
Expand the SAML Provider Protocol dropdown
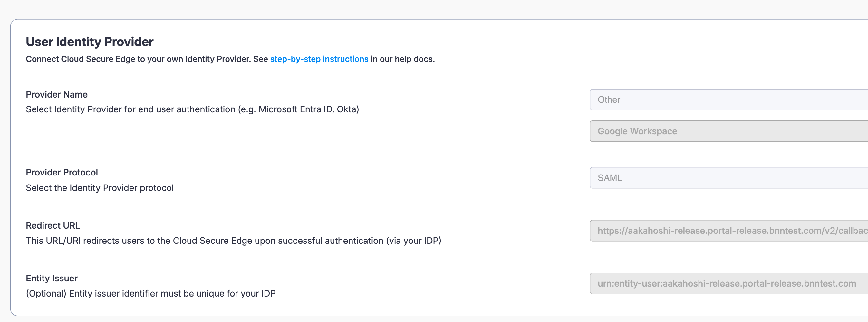[x=728, y=178]
